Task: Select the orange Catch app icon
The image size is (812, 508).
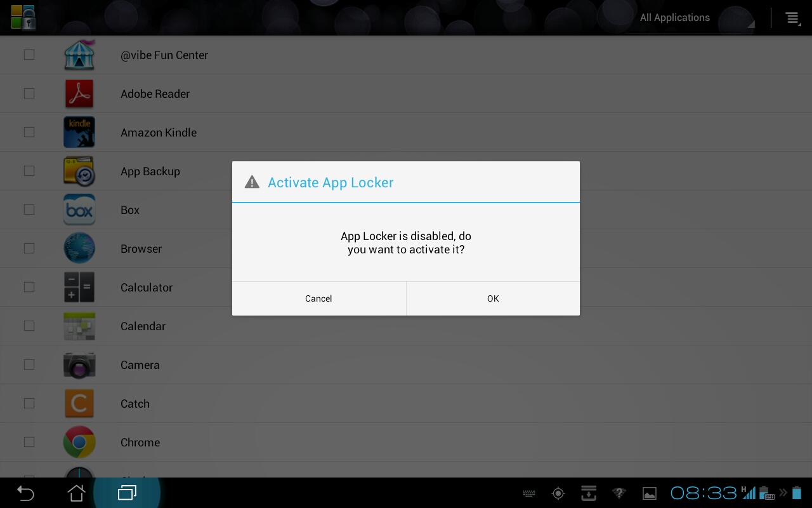Action: coord(79,404)
